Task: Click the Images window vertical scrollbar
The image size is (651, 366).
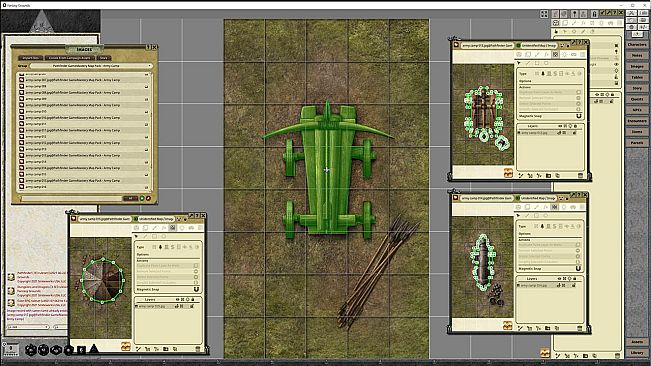Action: pyautogui.click(x=152, y=133)
